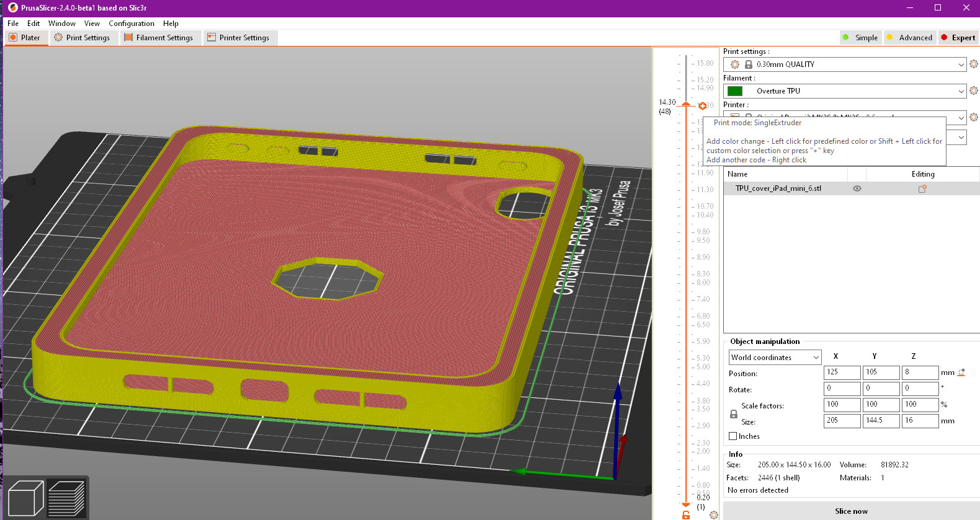Open the Help menu
980x520 pixels.
coord(171,24)
